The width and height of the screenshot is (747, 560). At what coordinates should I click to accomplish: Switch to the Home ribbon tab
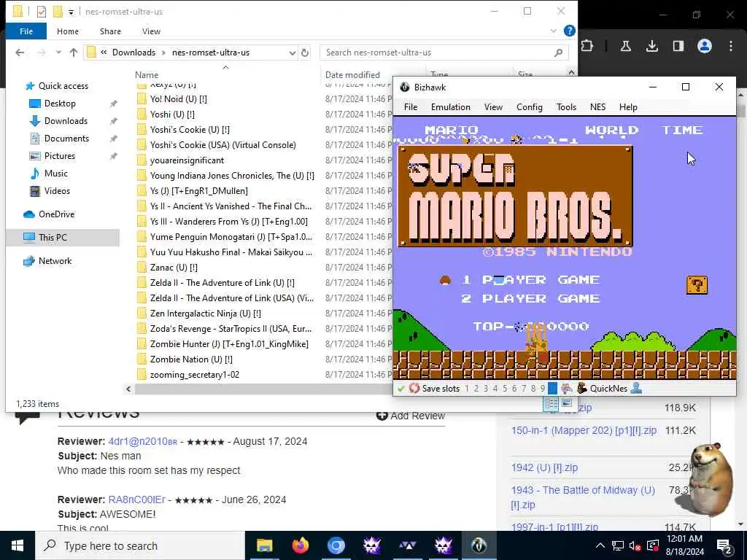(68, 31)
